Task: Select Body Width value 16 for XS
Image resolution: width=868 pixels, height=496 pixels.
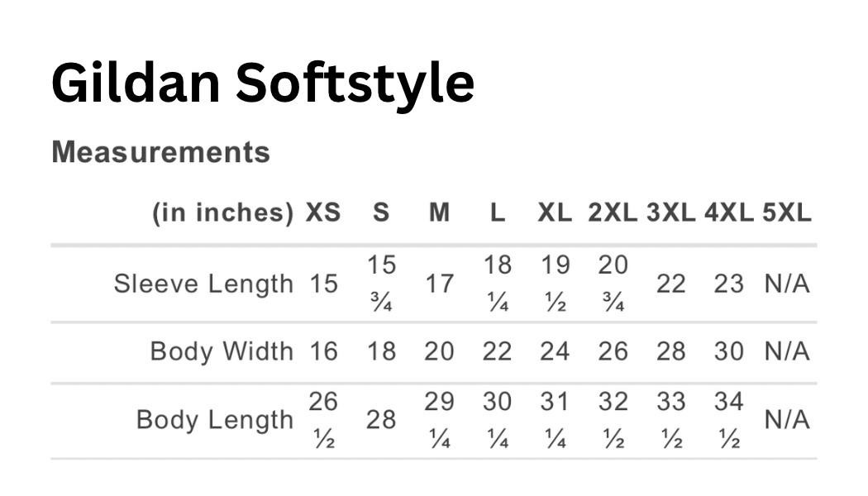Action: 323,351
